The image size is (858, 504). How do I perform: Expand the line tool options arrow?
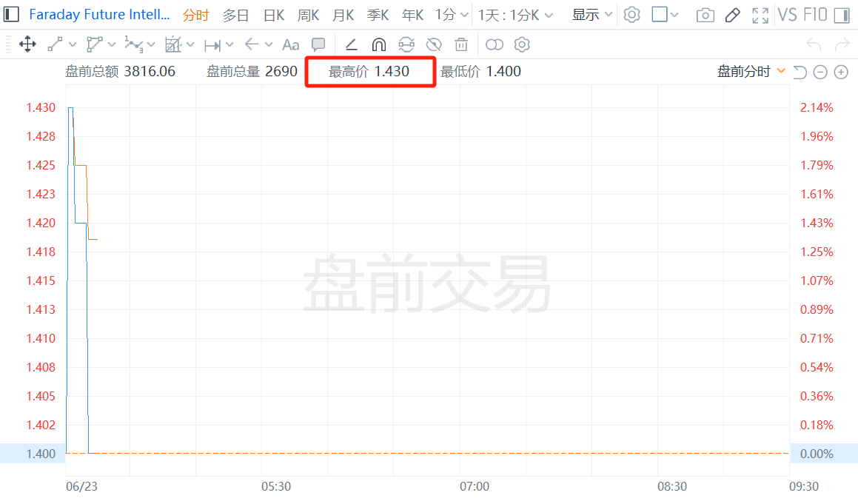pyautogui.click(x=73, y=44)
